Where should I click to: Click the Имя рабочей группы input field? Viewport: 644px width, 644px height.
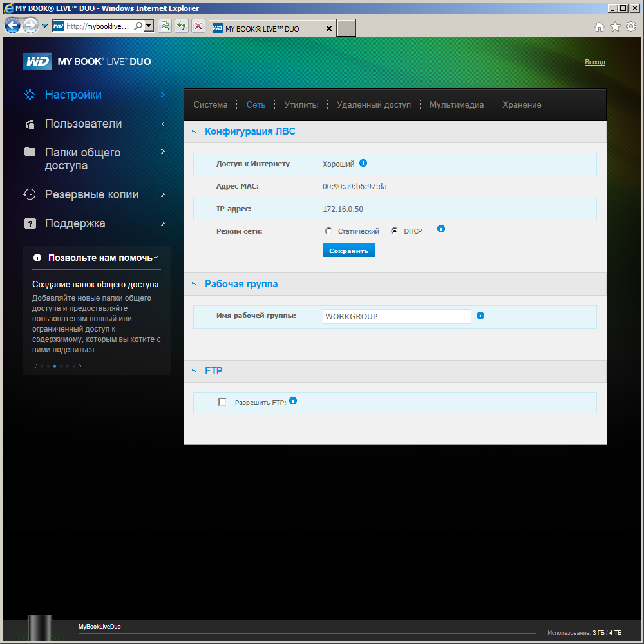point(397,316)
